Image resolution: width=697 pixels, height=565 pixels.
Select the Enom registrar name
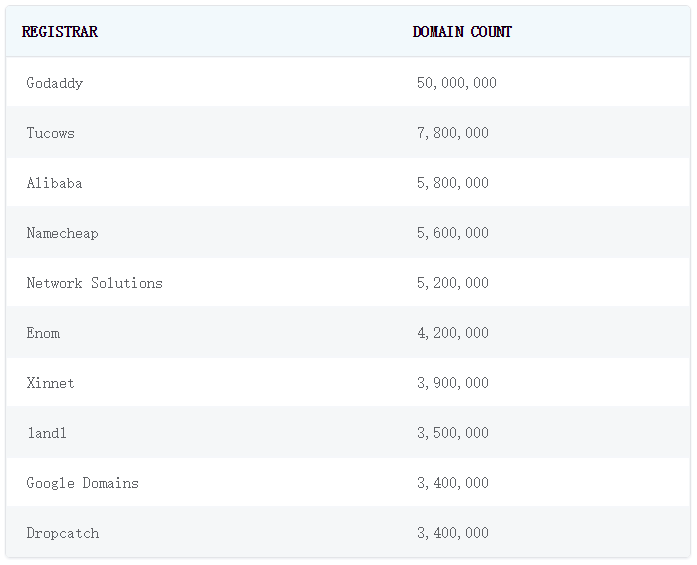(x=43, y=333)
